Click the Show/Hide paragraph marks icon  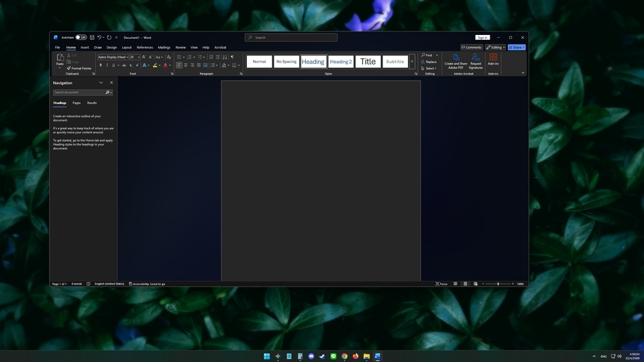[x=232, y=57]
